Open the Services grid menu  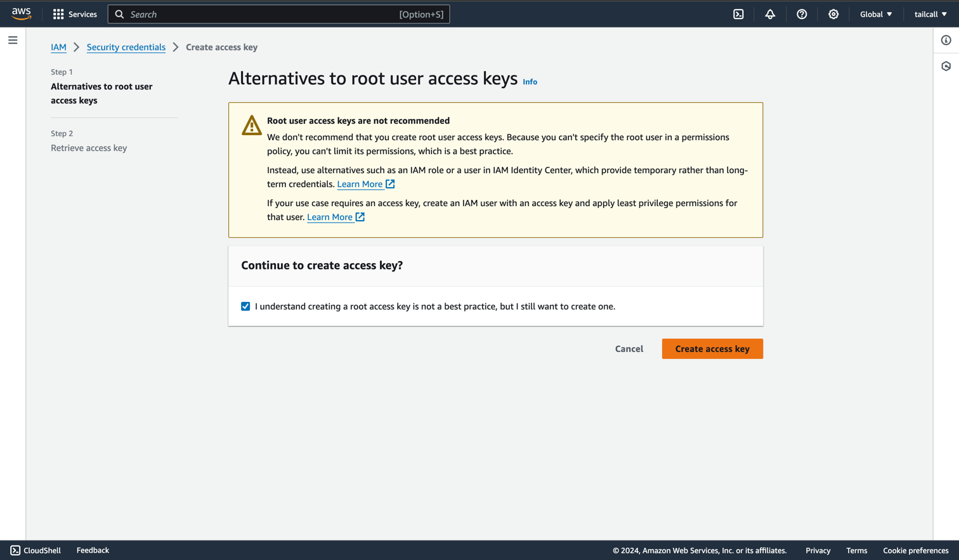coord(75,14)
